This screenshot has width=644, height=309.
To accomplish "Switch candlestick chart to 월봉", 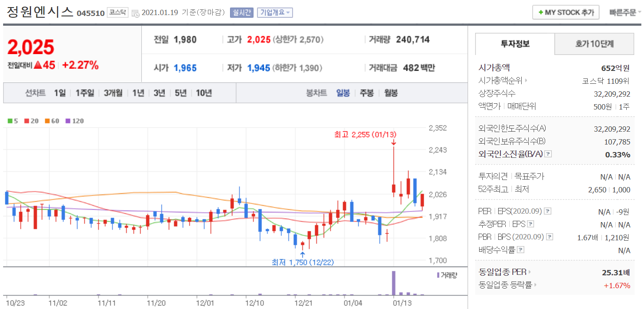I will click(x=390, y=93).
